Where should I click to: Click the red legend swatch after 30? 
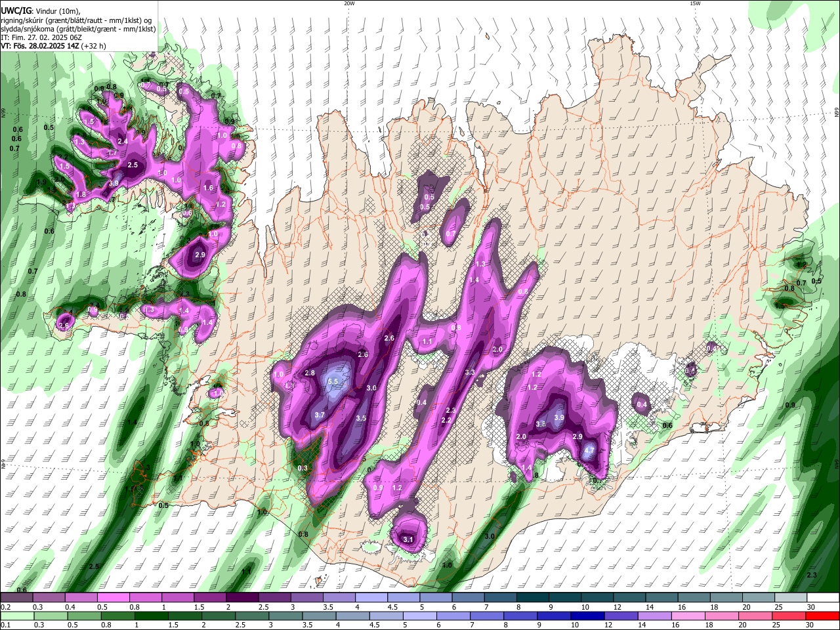coord(822,616)
